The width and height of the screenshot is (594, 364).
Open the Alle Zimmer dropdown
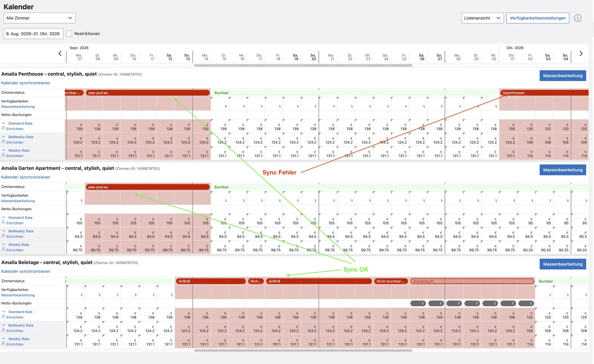tap(39, 18)
